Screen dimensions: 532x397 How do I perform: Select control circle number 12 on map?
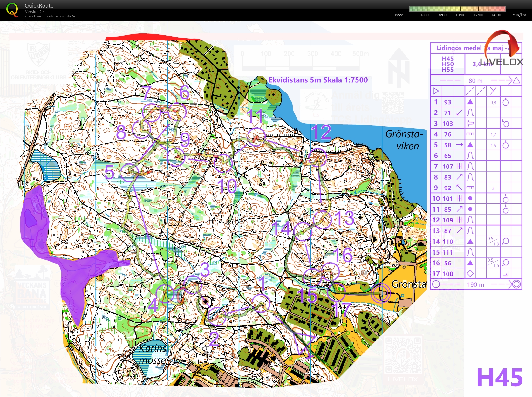pos(318,157)
